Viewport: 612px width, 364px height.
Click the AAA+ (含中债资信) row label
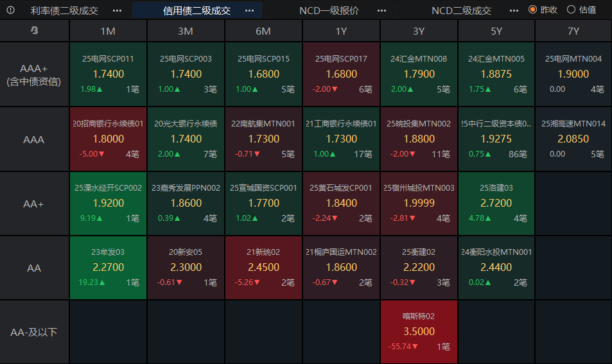[x=34, y=74]
